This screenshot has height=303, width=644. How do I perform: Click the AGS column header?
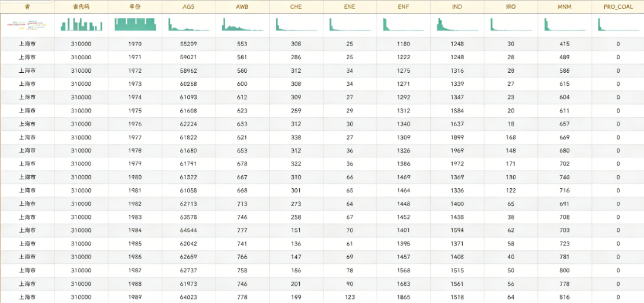pyautogui.click(x=188, y=7)
